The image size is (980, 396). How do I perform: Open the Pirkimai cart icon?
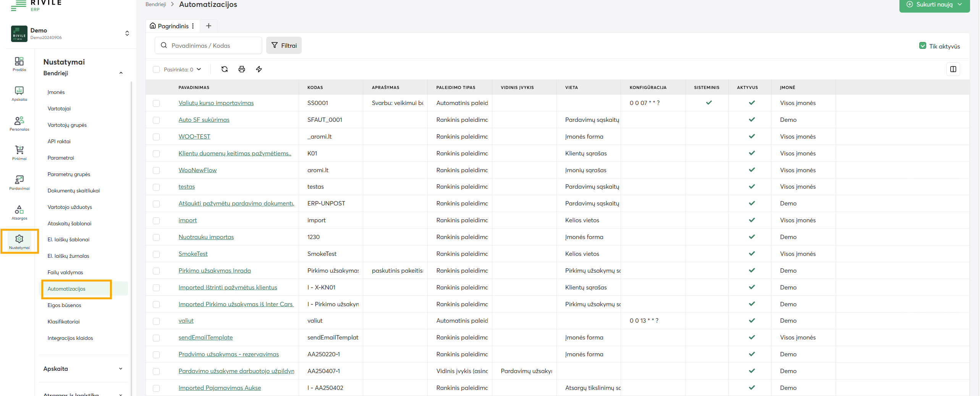click(x=19, y=152)
